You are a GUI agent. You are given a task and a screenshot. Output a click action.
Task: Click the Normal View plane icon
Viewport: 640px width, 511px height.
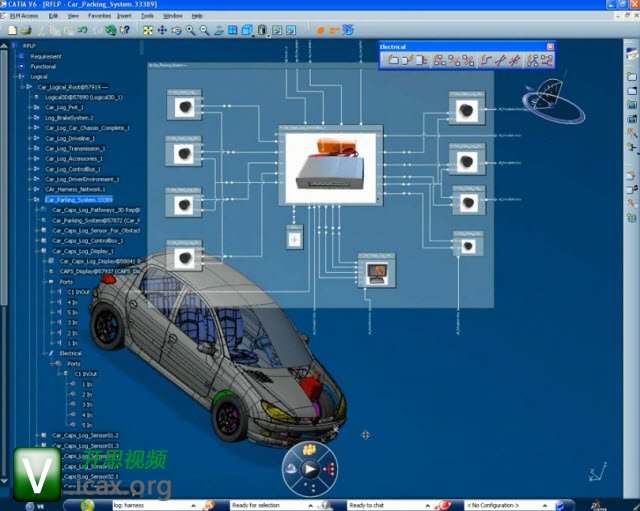(x=218, y=30)
